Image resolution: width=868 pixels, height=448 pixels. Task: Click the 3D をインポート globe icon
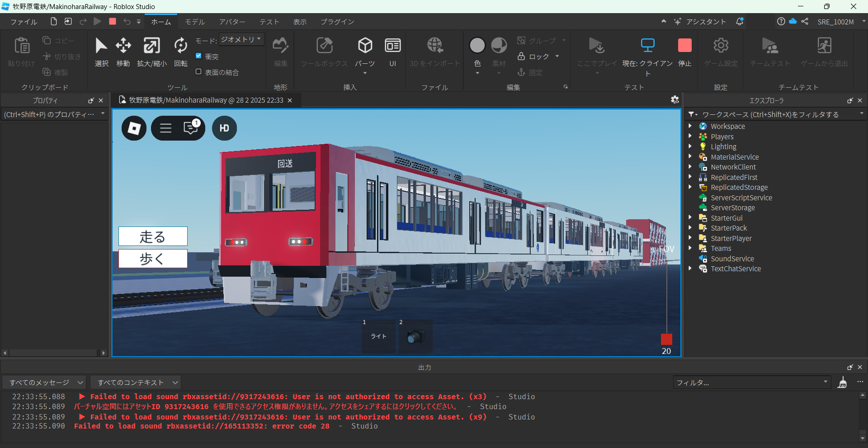(435, 46)
